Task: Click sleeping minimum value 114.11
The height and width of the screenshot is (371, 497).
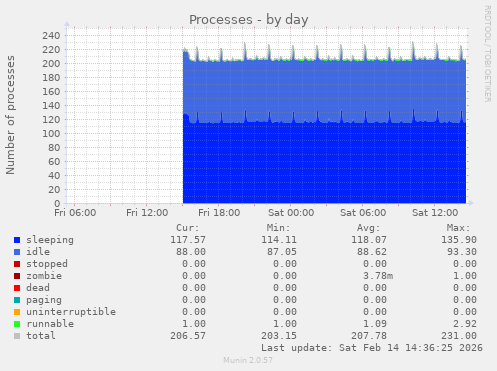Action: [279, 240]
